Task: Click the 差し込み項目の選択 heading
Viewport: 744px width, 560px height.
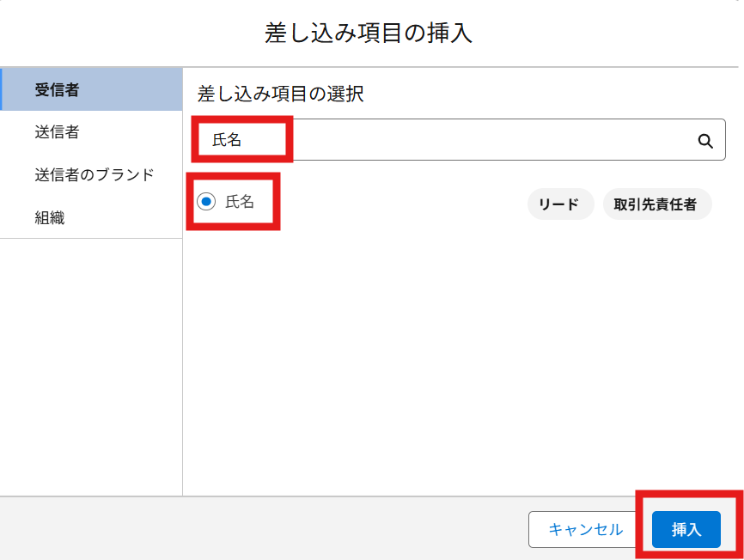Action: point(281,94)
